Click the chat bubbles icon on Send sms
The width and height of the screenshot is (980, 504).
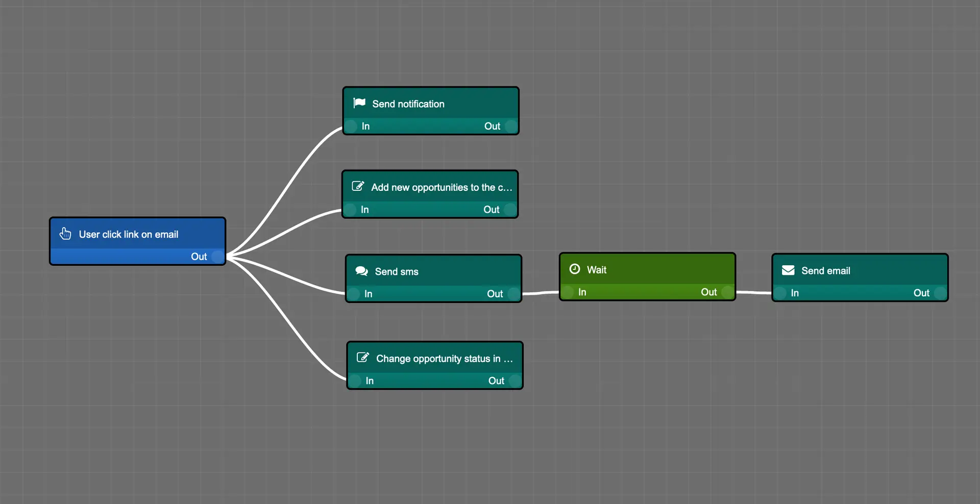point(362,271)
